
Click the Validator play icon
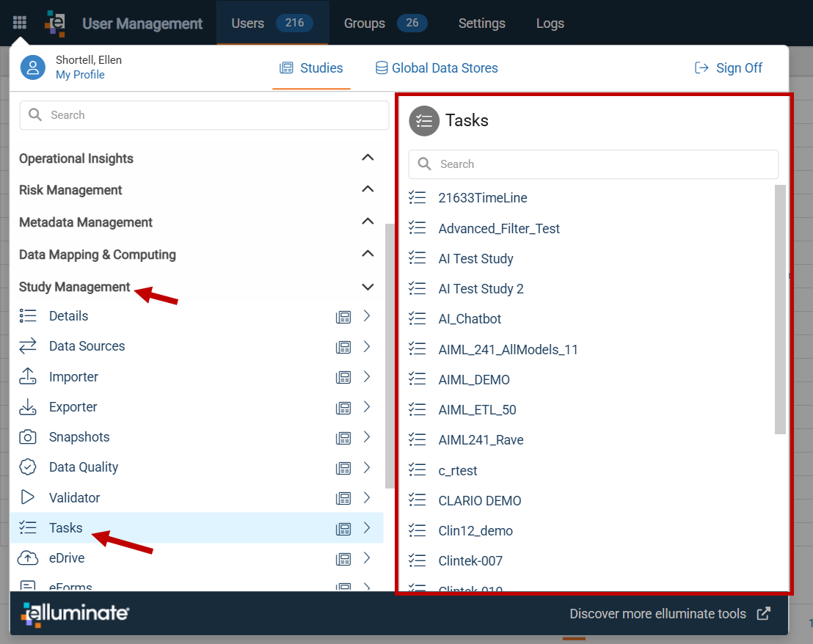pos(27,497)
